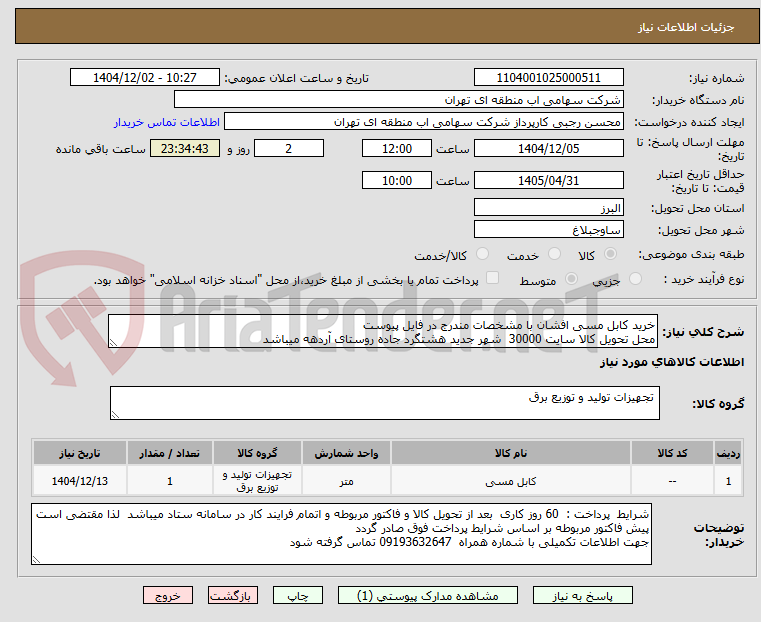Viewport: 761px width, 622px height.
Task: Click the resize handle of the گروه کالا textarea
Action: point(115,415)
